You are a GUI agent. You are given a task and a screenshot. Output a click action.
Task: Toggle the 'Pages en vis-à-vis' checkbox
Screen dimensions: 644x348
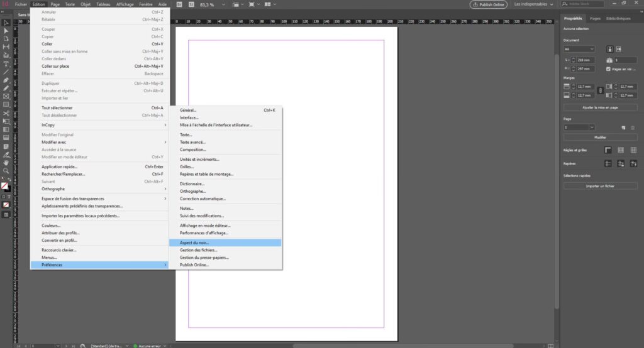click(x=608, y=68)
